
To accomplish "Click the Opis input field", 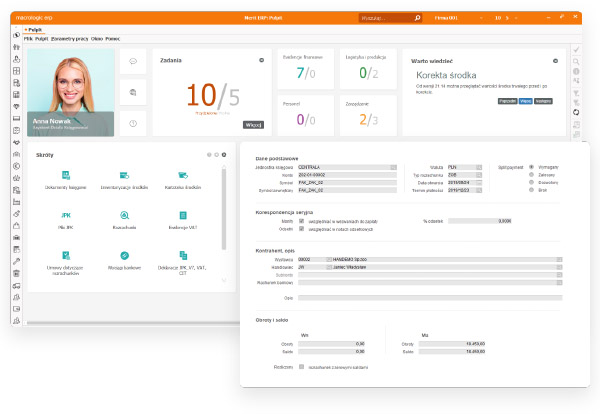I will [x=430, y=298].
